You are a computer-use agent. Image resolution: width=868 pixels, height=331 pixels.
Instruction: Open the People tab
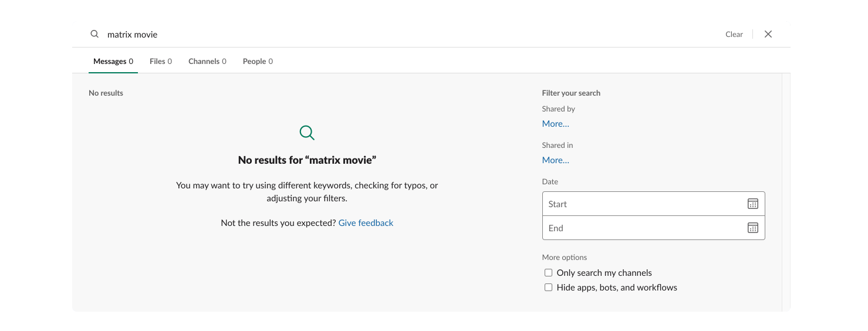[x=258, y=61]
